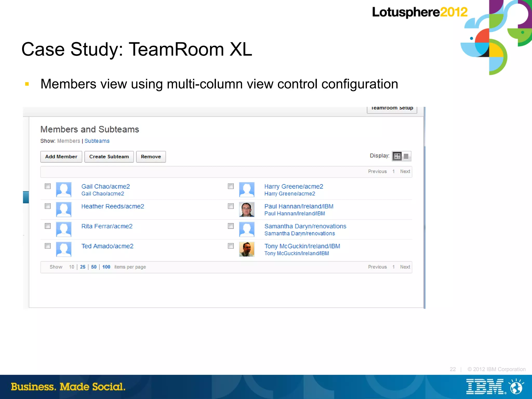Image resolution: width=532 pixels, height=399 pixels.
Task: Check the box for Samantha Daryn/renovations
Action: tap(231, 226)
